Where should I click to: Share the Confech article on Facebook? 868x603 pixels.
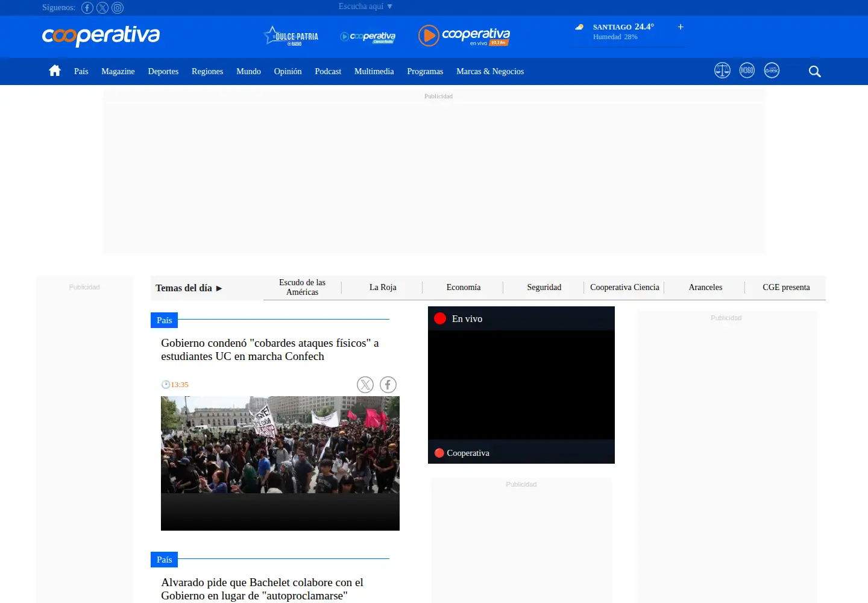pyautogui.click(x=388, y=385)
